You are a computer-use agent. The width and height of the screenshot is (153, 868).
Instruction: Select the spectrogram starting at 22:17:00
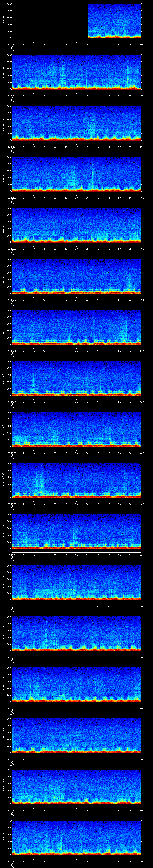coord(76,429)
